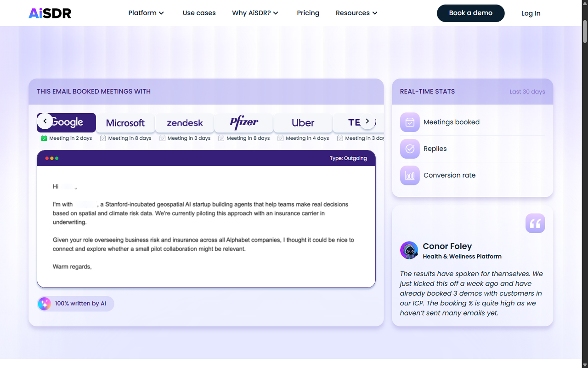Select the Uber company tab
Viewport: 588px width, 368px height.
[303, 123]
